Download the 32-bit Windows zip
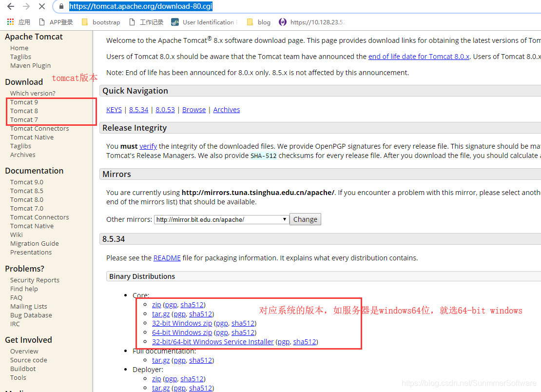This screenshot has height=392, width=541. (182, 323)
